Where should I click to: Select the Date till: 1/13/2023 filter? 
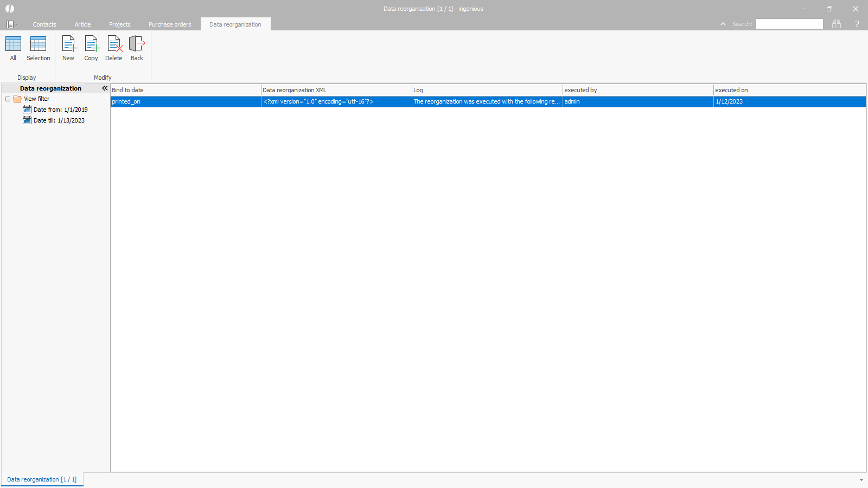click(59, 120)
